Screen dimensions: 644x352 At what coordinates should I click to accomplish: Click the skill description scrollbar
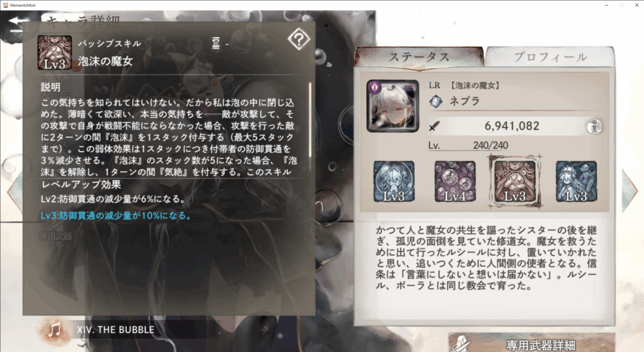pos(309,119)
